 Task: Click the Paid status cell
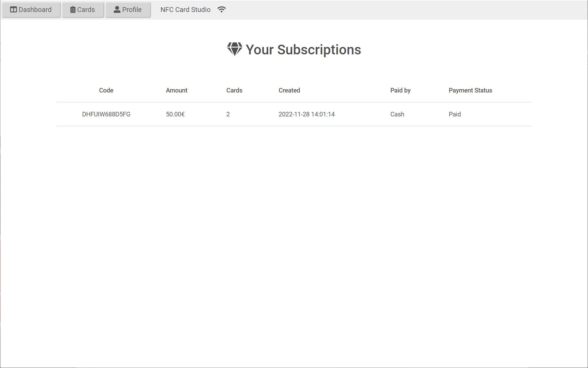point(455,114)
